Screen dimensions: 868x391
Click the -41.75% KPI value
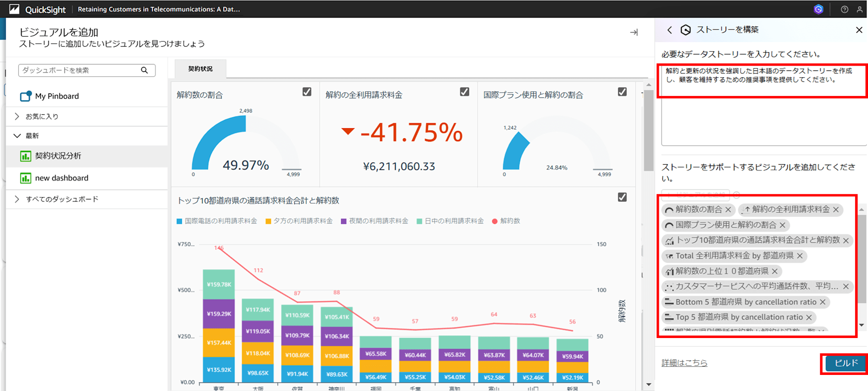(x=411, y=132)
